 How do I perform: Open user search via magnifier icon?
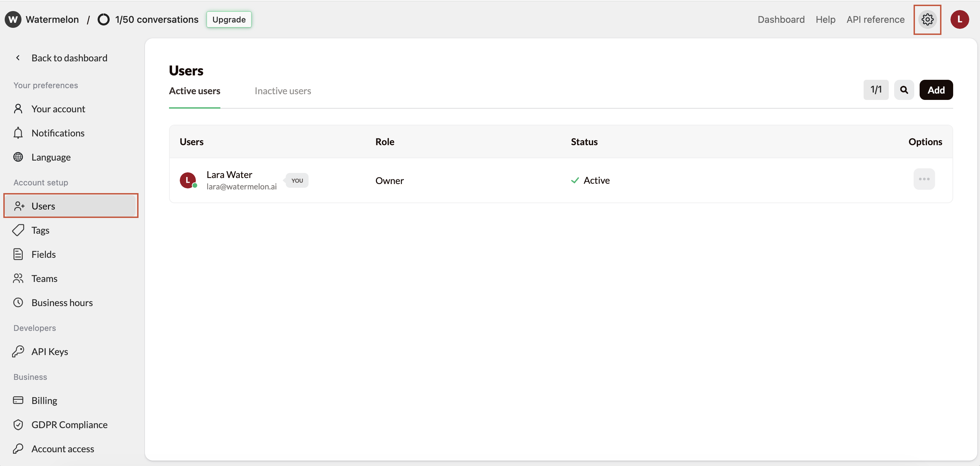point(904,90)
